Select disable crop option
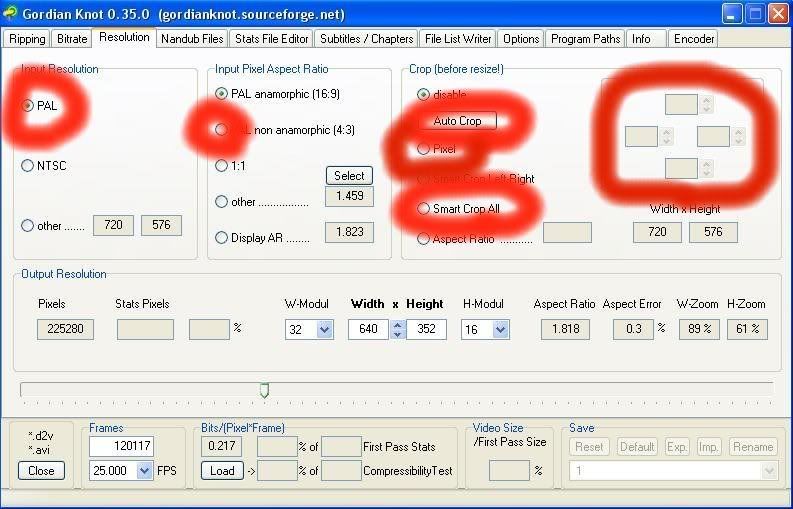Image resolution: width=793 pixels, height=509 pixels. [x=423, y=95]
